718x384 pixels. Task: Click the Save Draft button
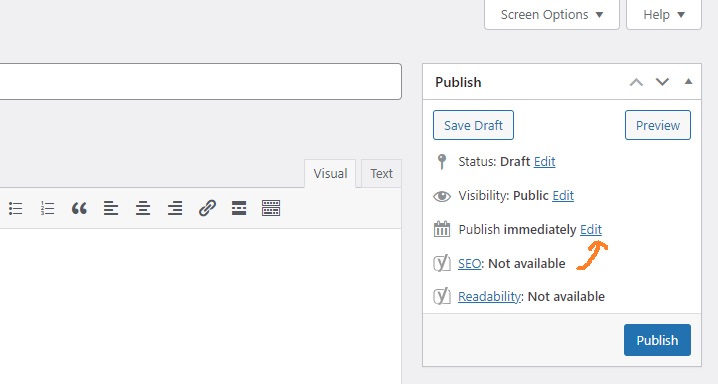click(x=473, y=125)
